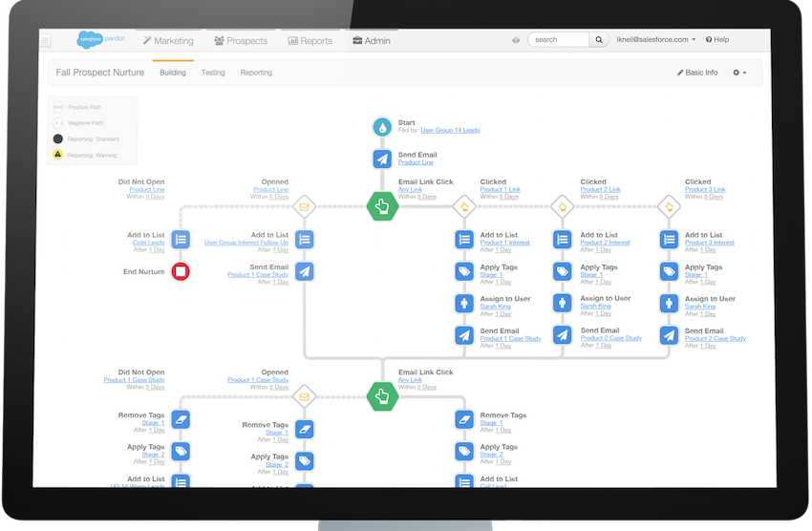Click Apply Tags icon under Product 2 Link
Image resolution: width=812 pixels, height=531 pixels.
click(563, 271)
